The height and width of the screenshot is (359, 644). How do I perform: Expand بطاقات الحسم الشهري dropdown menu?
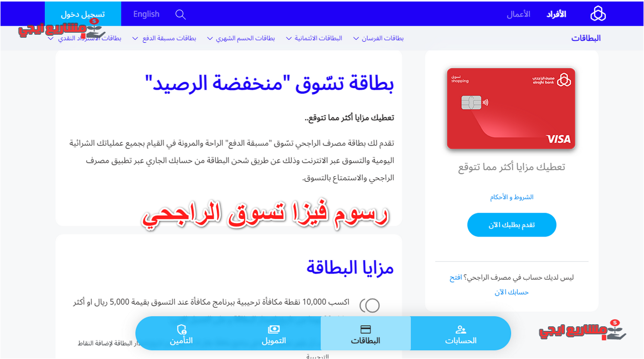(241, 38)
